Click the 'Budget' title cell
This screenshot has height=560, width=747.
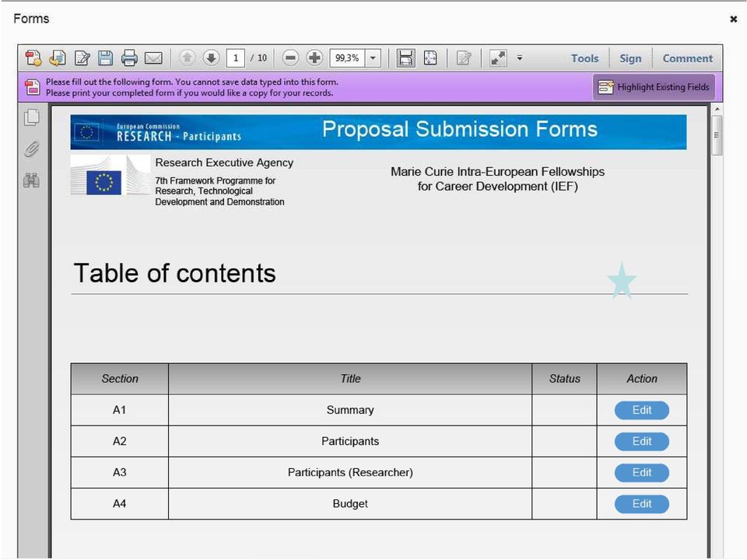click(x=350, y=504)
